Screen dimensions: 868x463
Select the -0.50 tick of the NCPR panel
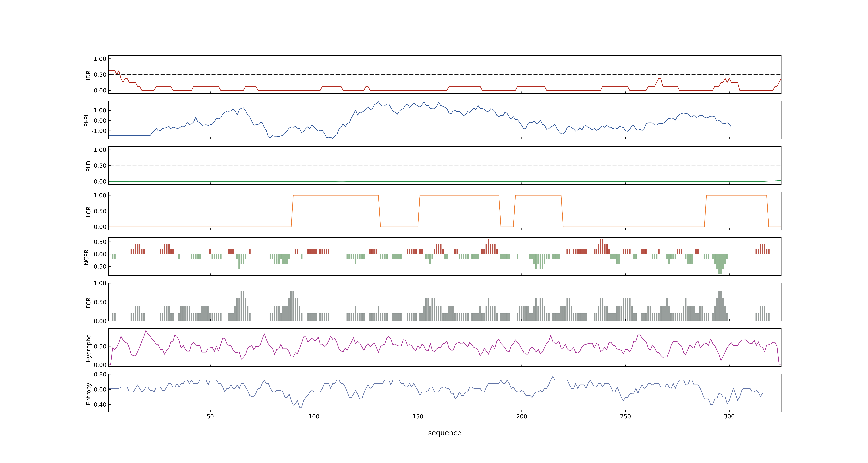tap(99, 267)
